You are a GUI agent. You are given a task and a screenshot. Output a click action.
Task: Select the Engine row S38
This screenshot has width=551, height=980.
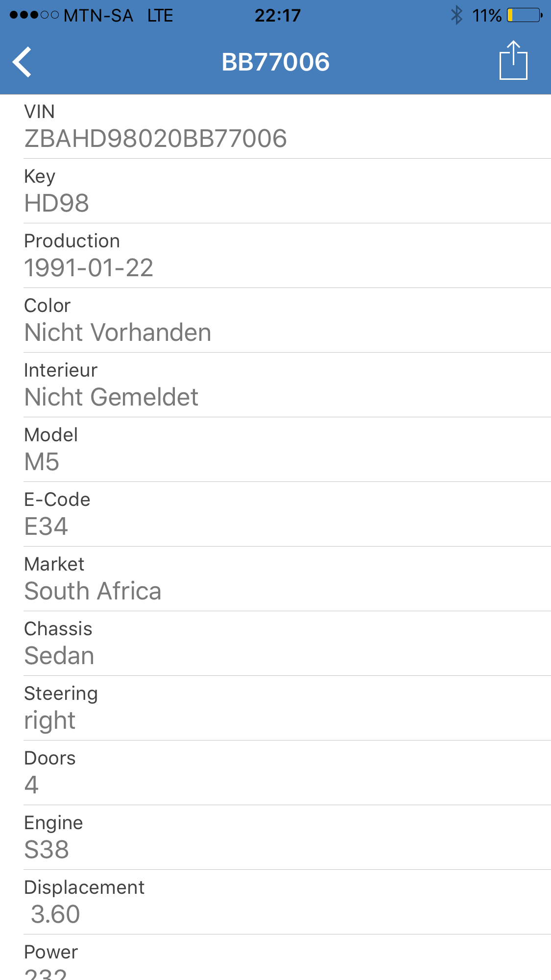pyautogui.click(x=275, y=837)
